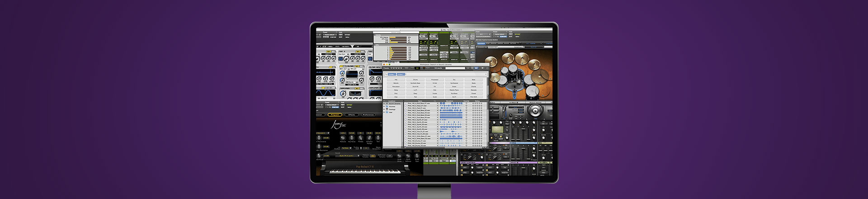
Task: Expand the Catalogs tree item
Action: point(384,109)
